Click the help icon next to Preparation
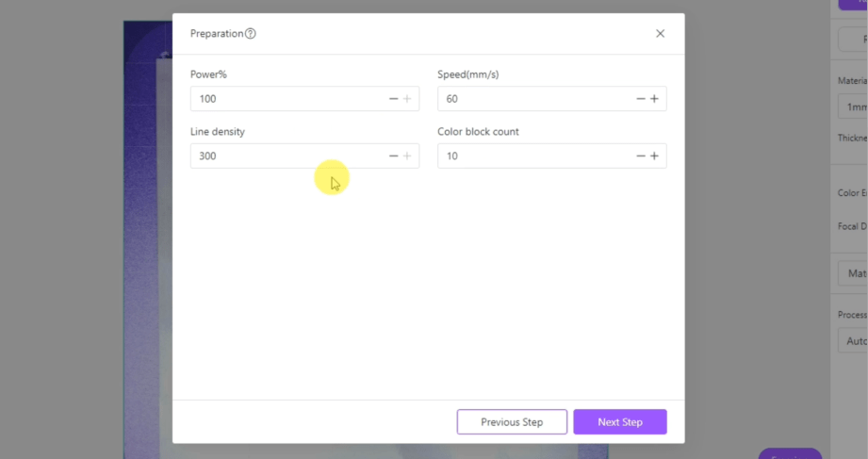This screenshot has height=459, width=868. coord(251,34)
